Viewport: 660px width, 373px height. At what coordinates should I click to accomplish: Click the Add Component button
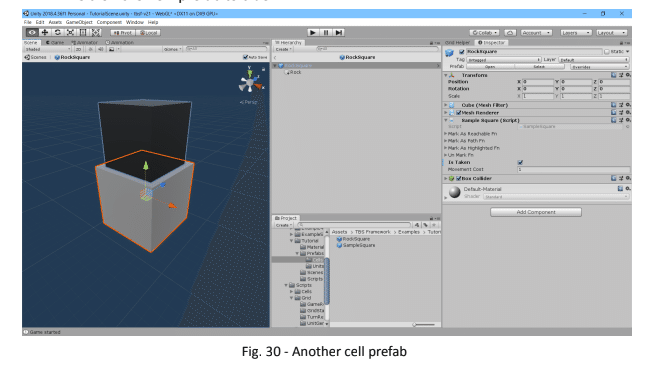(536, 212)
